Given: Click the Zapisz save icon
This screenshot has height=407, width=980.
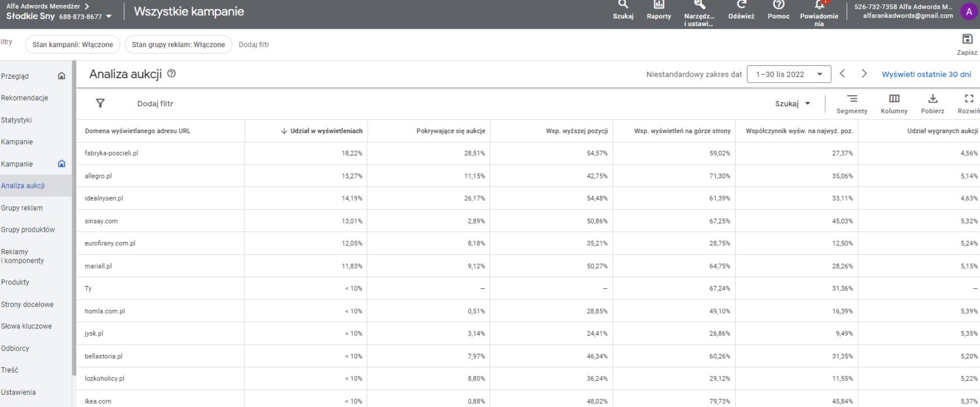Looking at the screenshot, I should click(967, 39).
